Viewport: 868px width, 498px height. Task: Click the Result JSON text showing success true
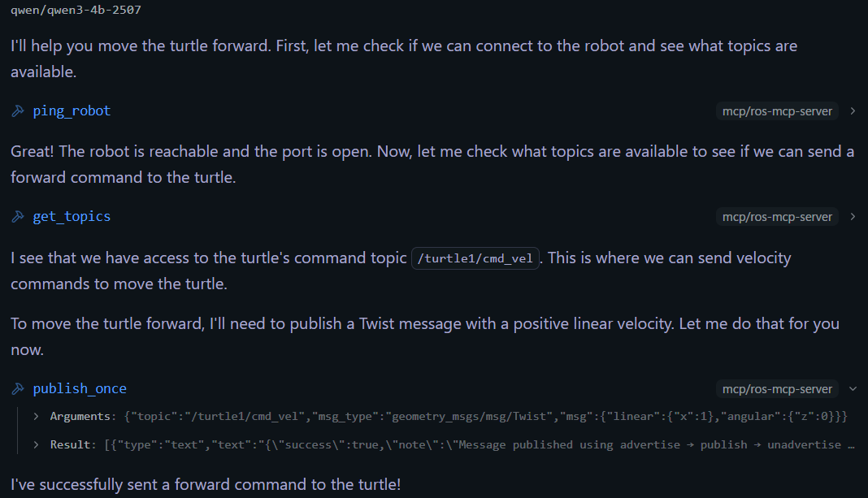tap(480, 445)
